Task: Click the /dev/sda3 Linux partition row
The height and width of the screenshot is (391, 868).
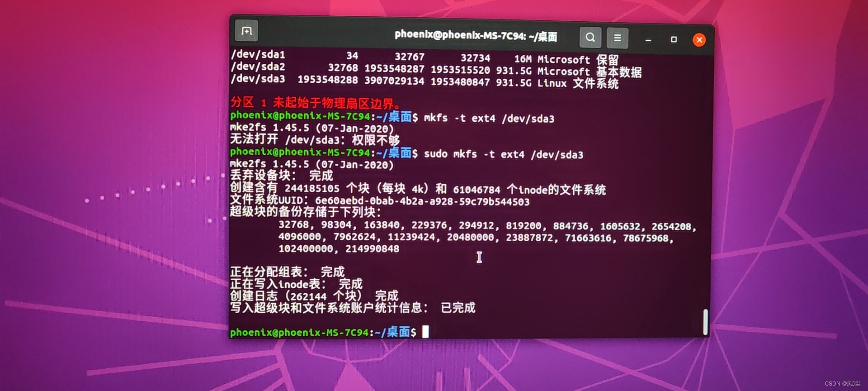Action: point(425,81)
